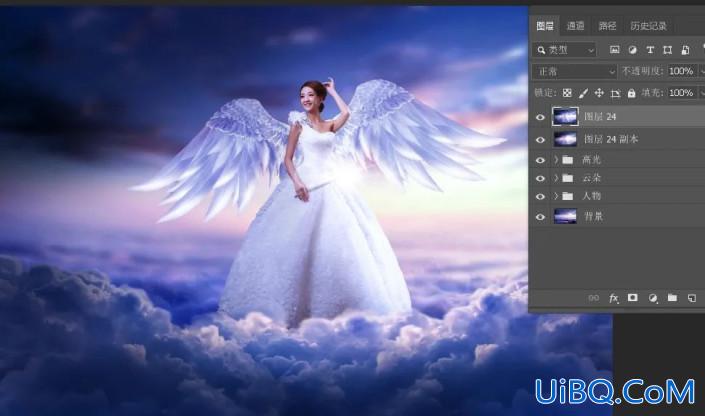The image size is (705, 416).
Task: Hide layer 图层 24
Action: [540, 117]
